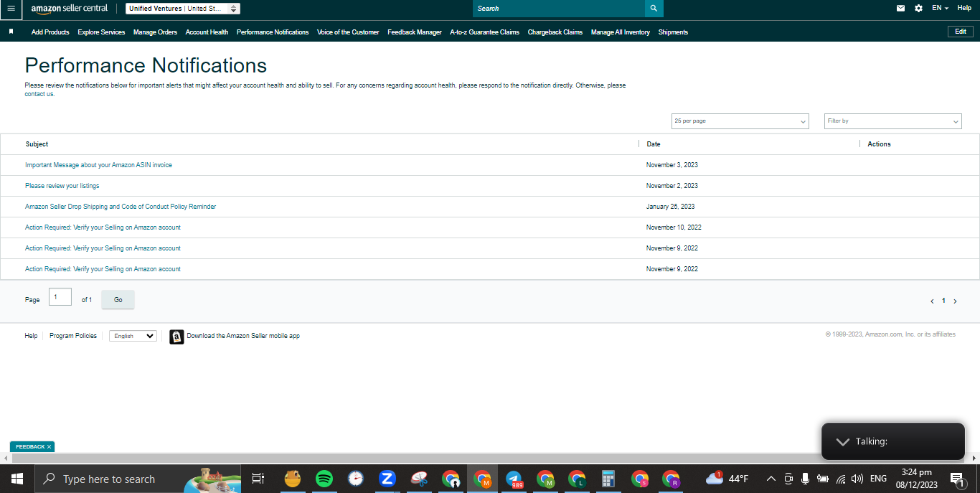Go to Account Health
This screenshot has width=980, height=493.
(x=207, y=32)
